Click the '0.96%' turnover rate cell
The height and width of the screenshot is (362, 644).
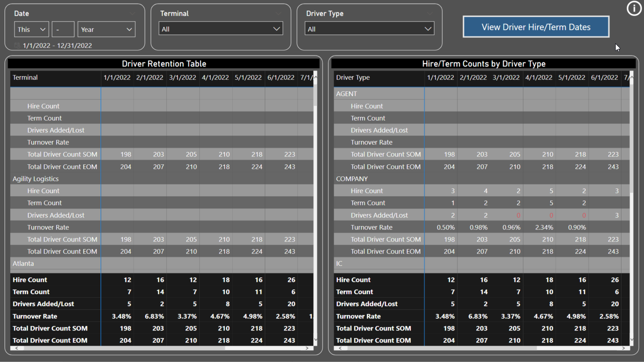coord(511,227)
